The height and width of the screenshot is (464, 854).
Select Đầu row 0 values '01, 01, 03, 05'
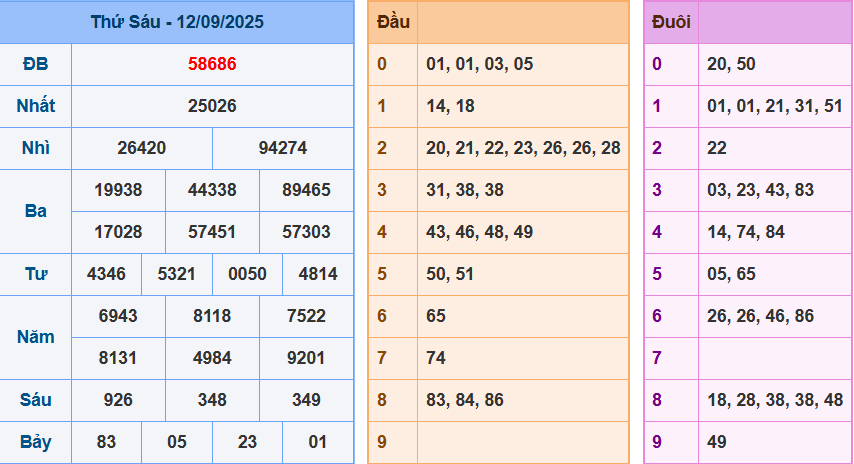[479, 64]
